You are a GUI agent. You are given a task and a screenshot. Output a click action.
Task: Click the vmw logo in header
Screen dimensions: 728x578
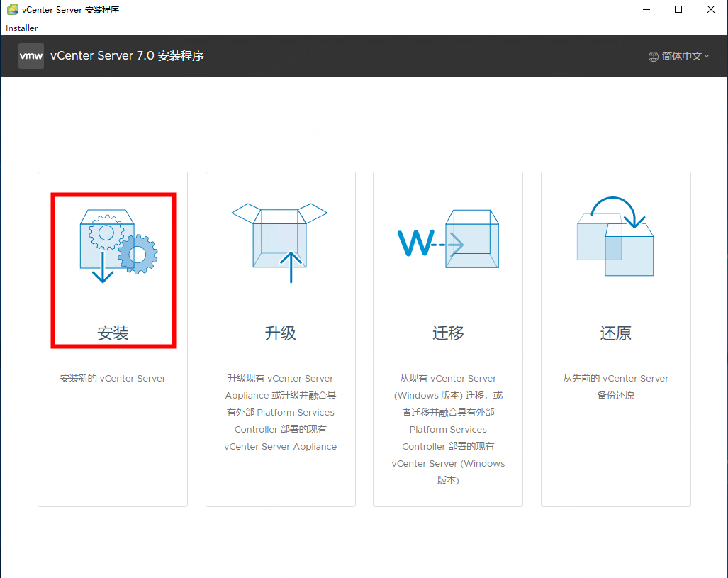point(31,56)
